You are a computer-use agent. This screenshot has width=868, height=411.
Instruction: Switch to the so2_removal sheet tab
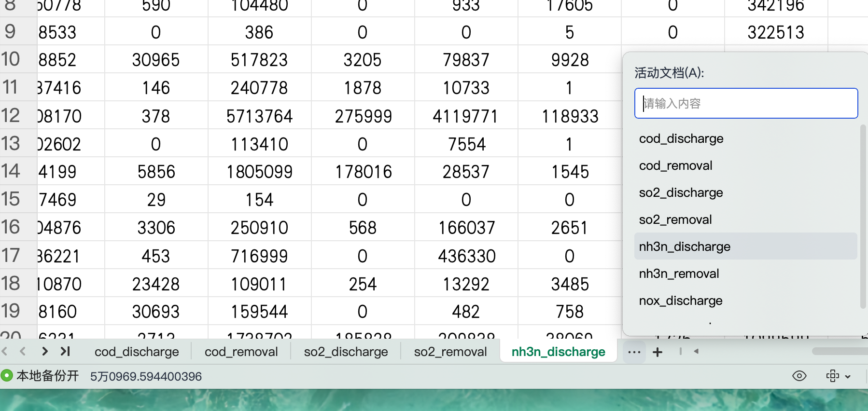tap(450, 352)
